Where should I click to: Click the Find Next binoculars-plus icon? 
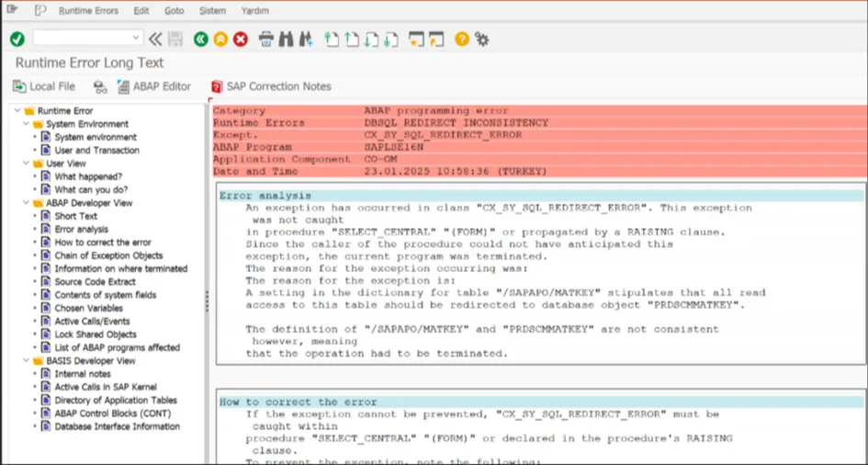tap(306, 39)
